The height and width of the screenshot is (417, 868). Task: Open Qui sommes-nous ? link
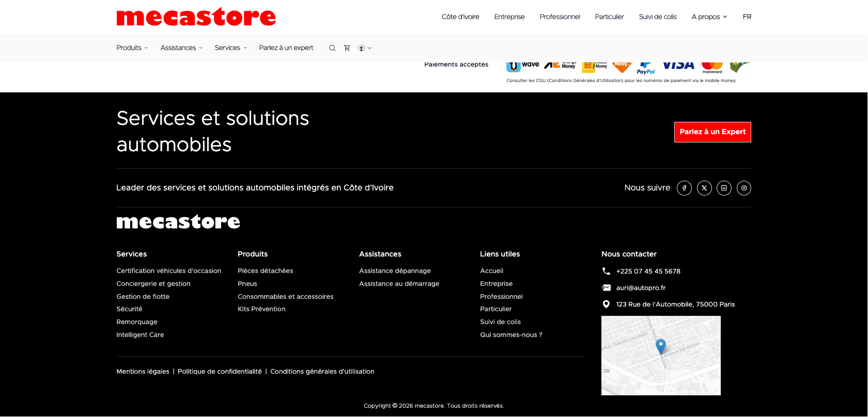click(x=512, y=335)
